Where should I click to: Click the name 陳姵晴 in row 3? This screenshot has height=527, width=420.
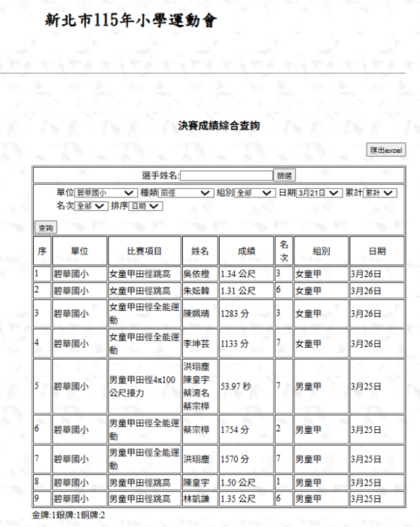coord(196,314)
